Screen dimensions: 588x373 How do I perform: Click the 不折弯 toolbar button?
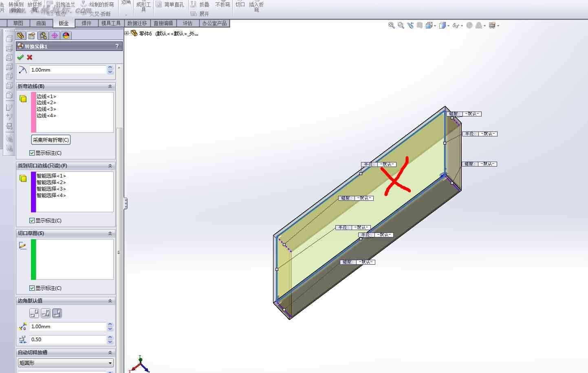(x=222, y=4)
